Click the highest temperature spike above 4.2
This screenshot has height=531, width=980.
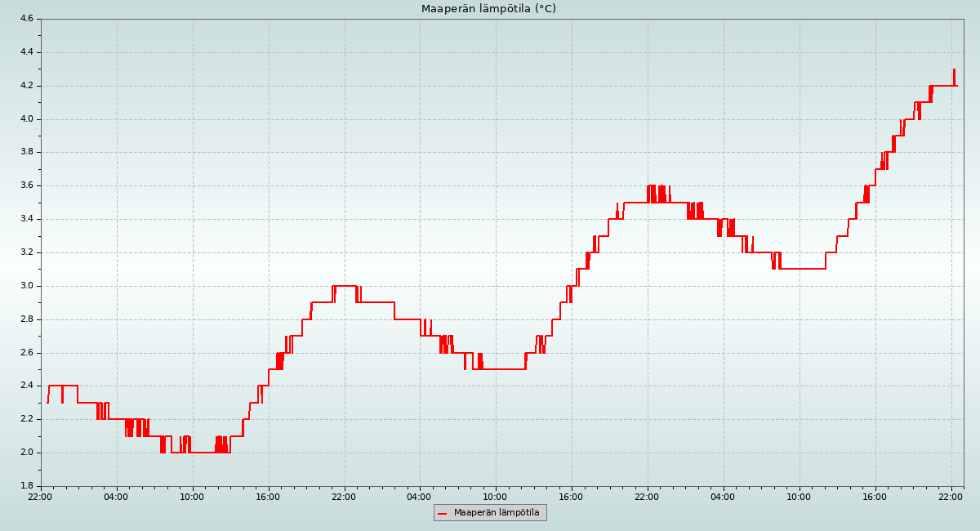tap(954, 71)
